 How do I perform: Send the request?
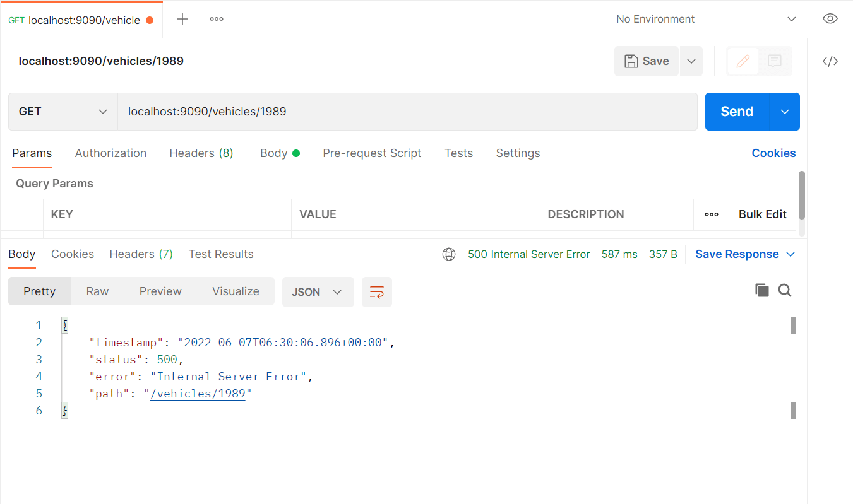pos(736,111)
